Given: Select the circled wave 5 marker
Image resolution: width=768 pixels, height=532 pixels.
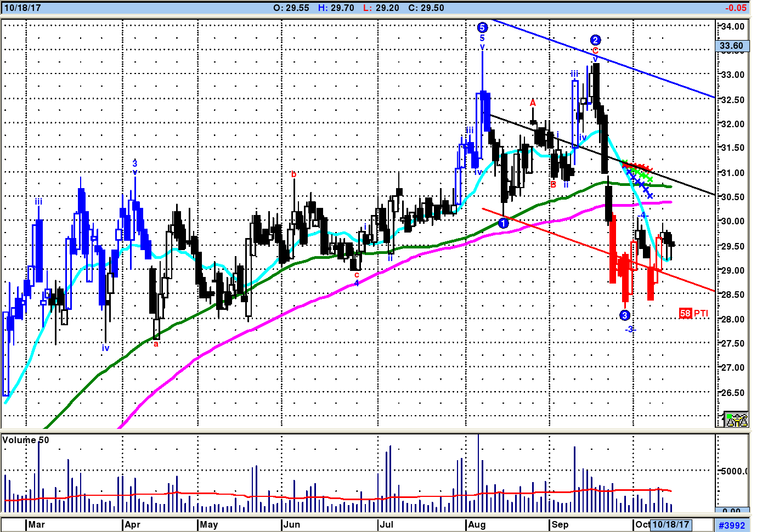Looking at the screenshot, I should (x=482, y=27).
